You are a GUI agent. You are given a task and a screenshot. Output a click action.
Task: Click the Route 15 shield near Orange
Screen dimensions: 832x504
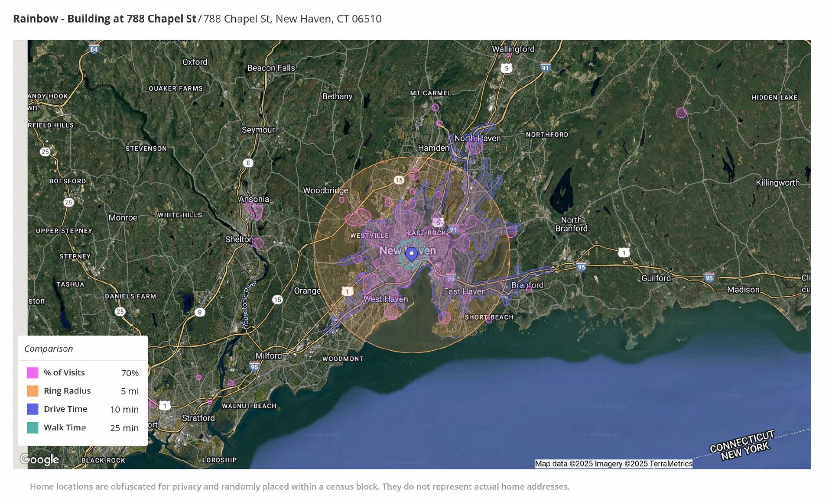(277, 300)
